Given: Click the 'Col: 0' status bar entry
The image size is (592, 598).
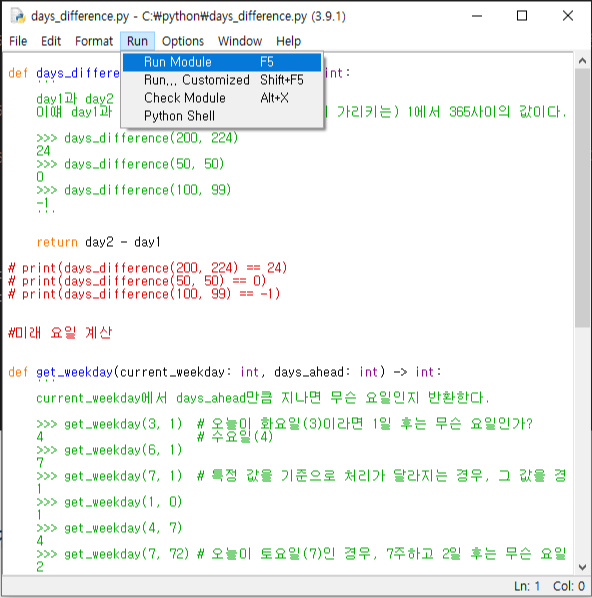Looking at the screenshot, I should (569, 586).
